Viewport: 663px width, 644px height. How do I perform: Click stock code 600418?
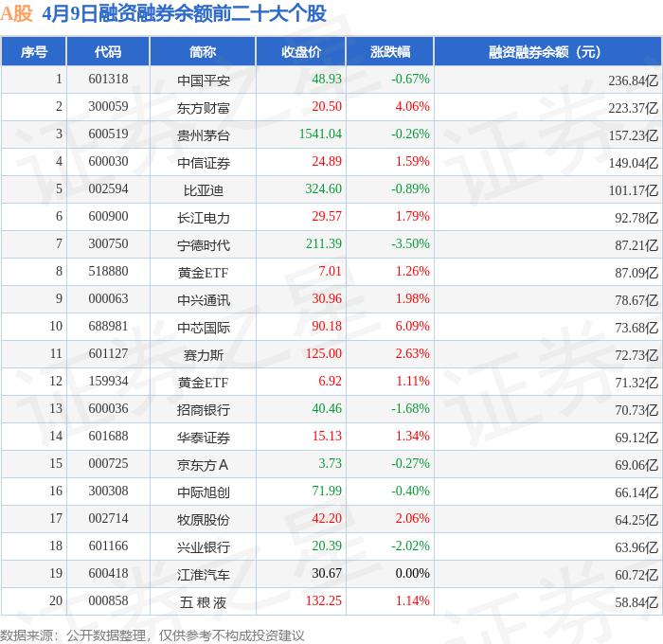click(108, 574)
